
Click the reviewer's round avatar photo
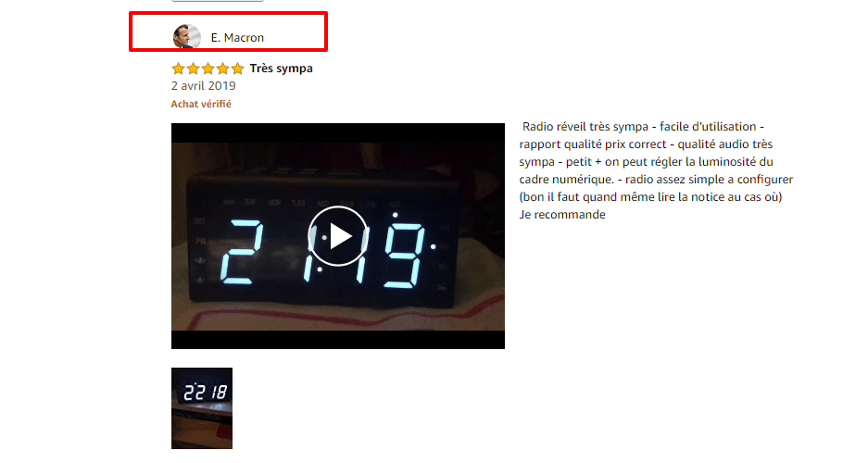click(x=186, y=37)
